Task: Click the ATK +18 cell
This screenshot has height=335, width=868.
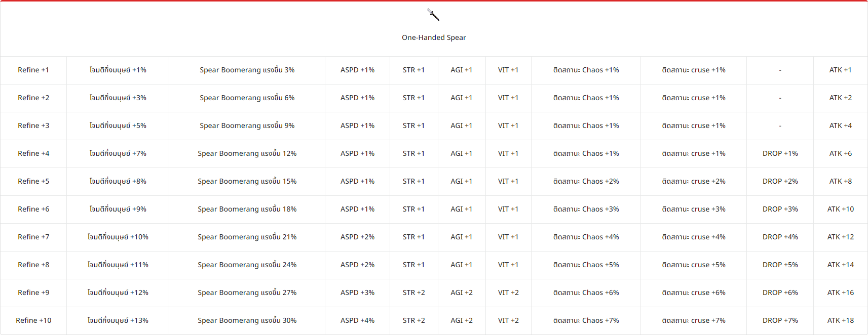Action: tap(840, 320)
